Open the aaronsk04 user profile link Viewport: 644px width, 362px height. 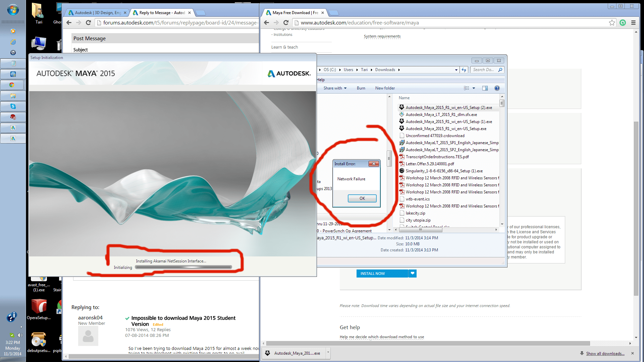tap(90, 317)
